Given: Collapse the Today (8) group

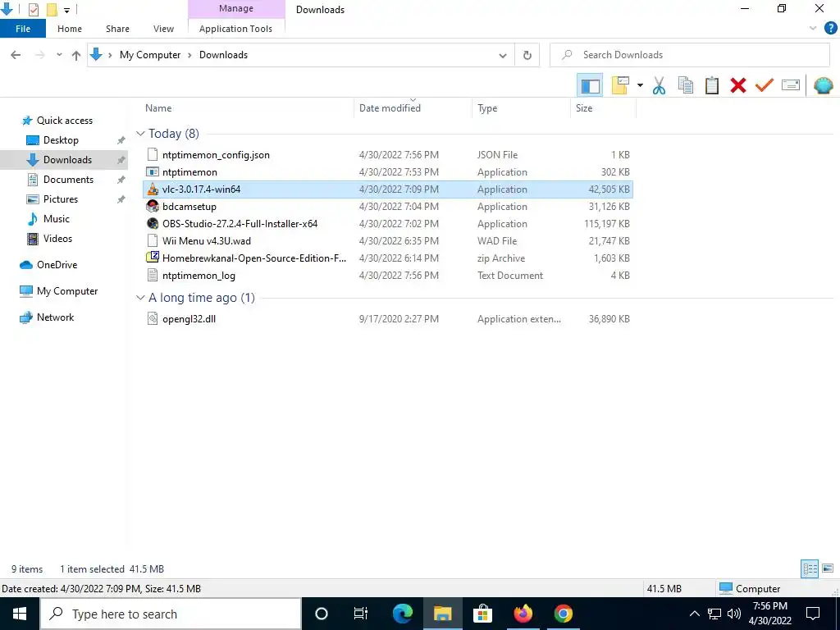Looking at the screenshot, I should (140, 134).
